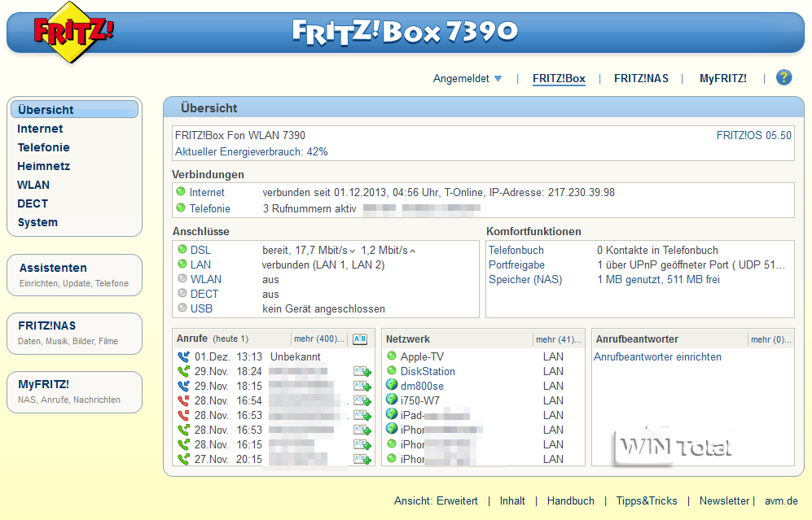Switch to MyFRITZ! top tab

[723, 79]
